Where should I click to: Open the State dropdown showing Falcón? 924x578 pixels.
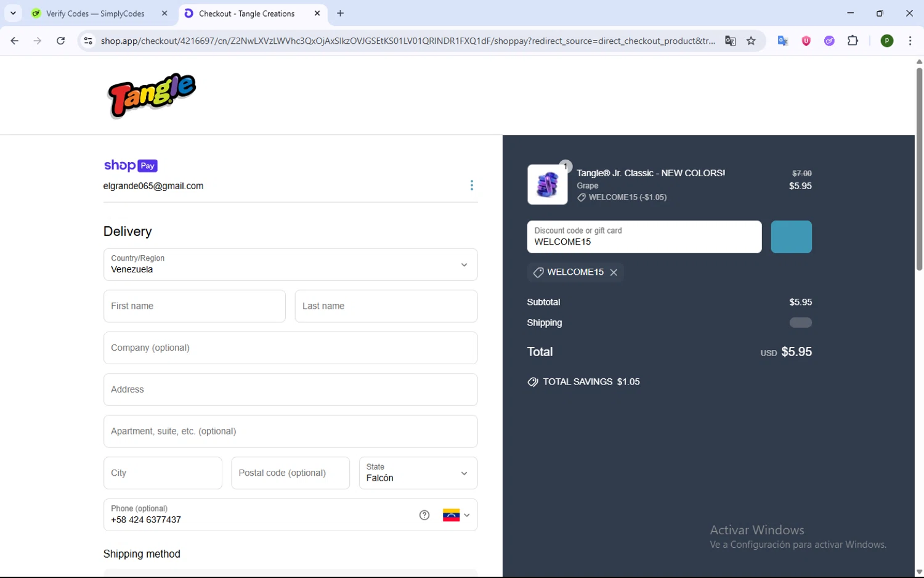418,473
